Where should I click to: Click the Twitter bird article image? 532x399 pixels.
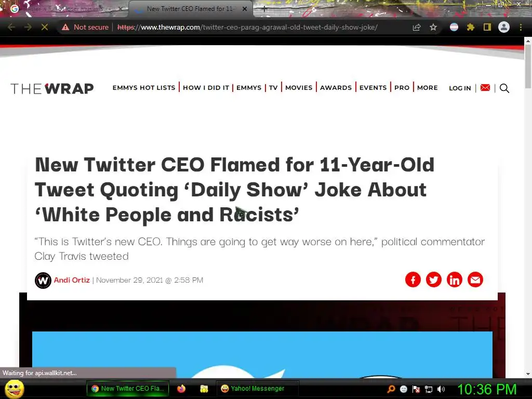click(x=262, y=354)
